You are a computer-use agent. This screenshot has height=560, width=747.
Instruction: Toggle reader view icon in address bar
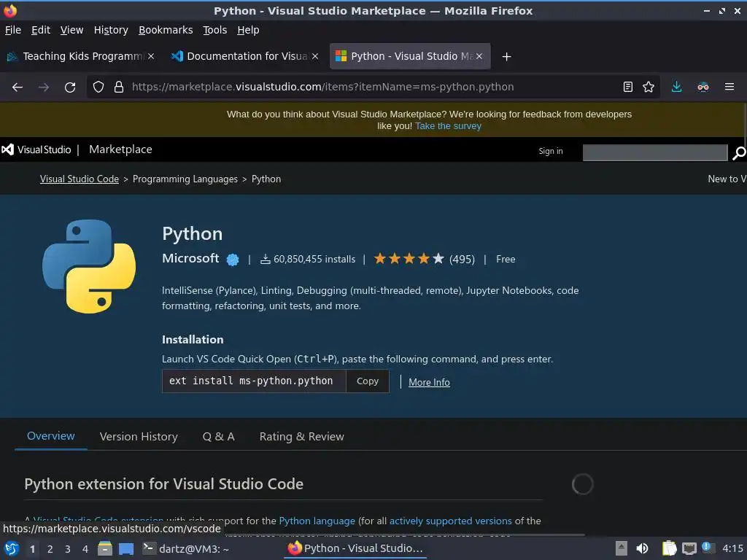click(628, 87)
